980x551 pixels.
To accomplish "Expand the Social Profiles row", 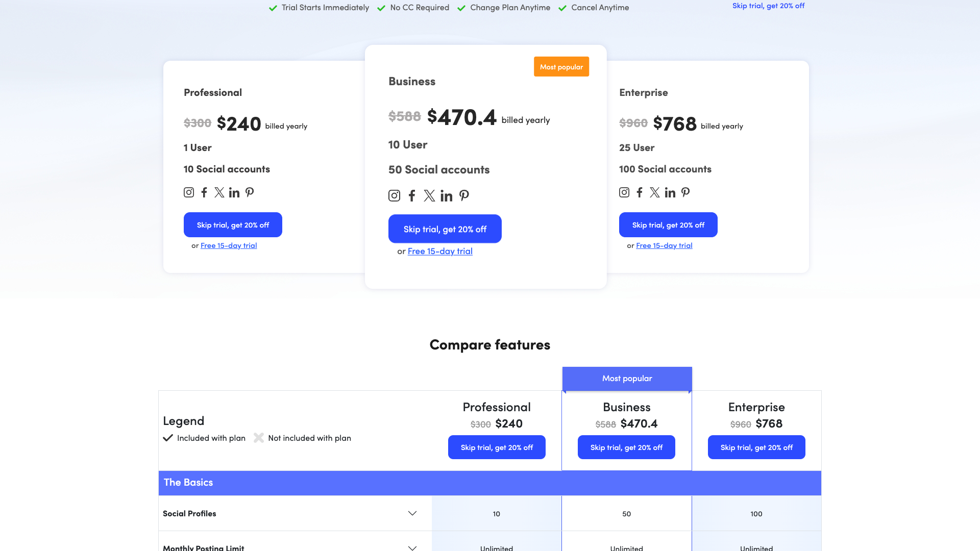I will tap(412, 514).
